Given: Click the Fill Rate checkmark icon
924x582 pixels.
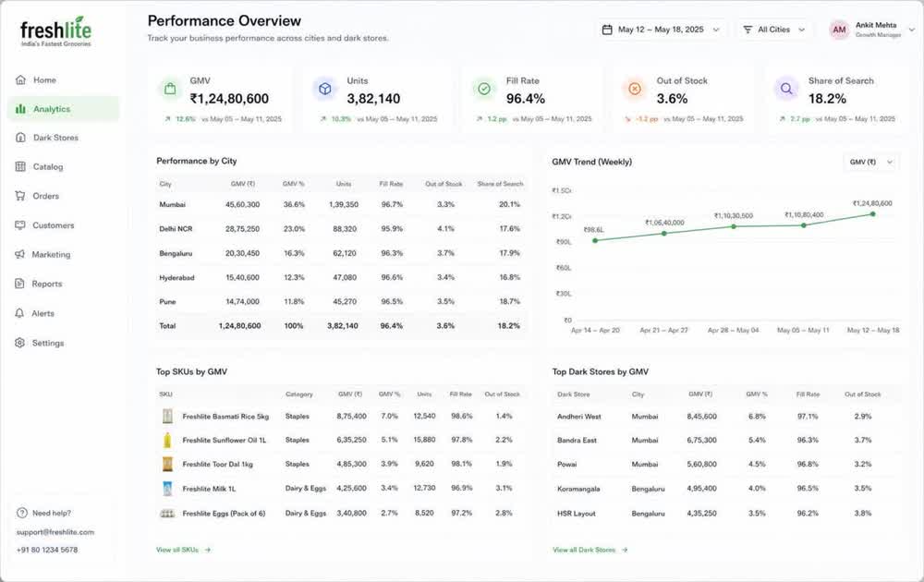Looking at the screenshot, I should tap(484, 89).
